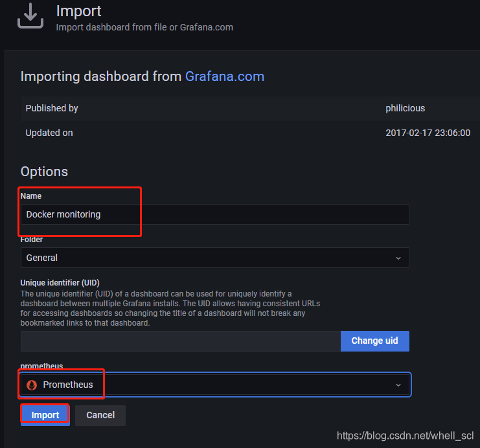Click the Import page title text
The width and height of the screenshot is (480, 448).
pos(78,11)
